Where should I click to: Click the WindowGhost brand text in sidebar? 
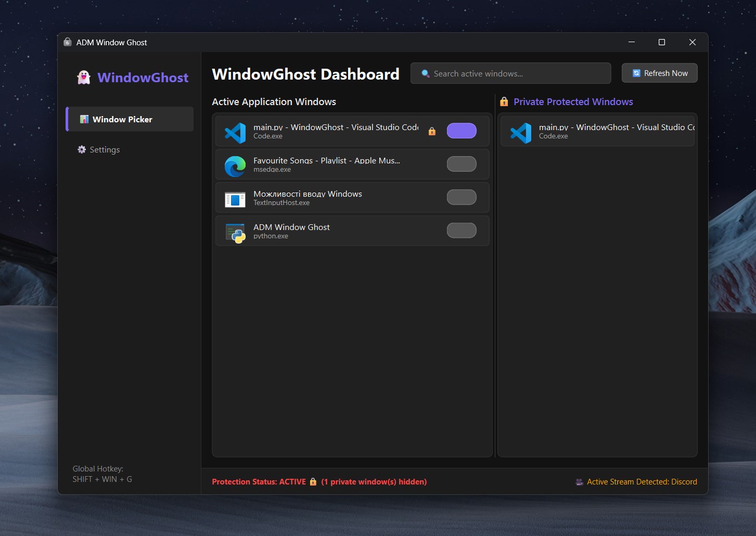[x=143, y=78]
